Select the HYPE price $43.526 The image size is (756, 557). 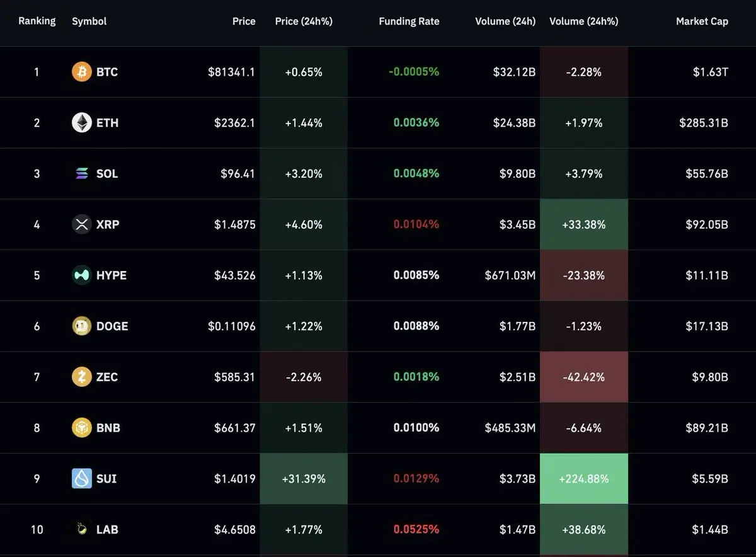tap(235, 275)
